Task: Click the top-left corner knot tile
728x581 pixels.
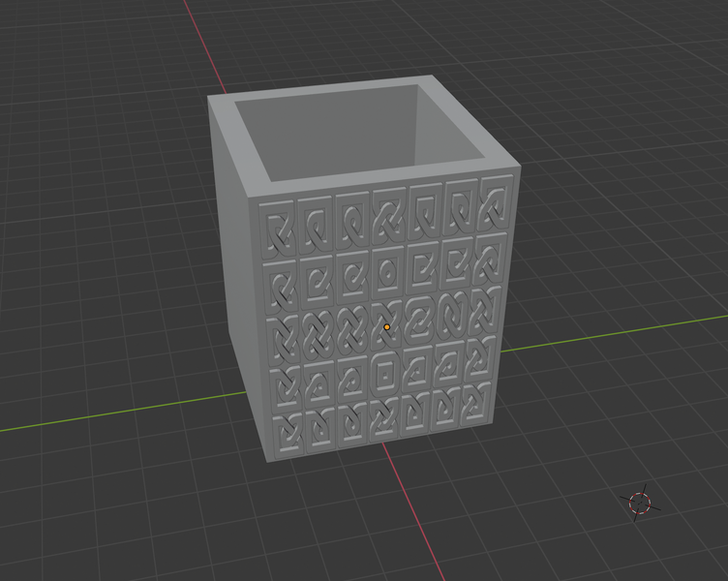Action: pyautogui.click(x=278, y=229)
